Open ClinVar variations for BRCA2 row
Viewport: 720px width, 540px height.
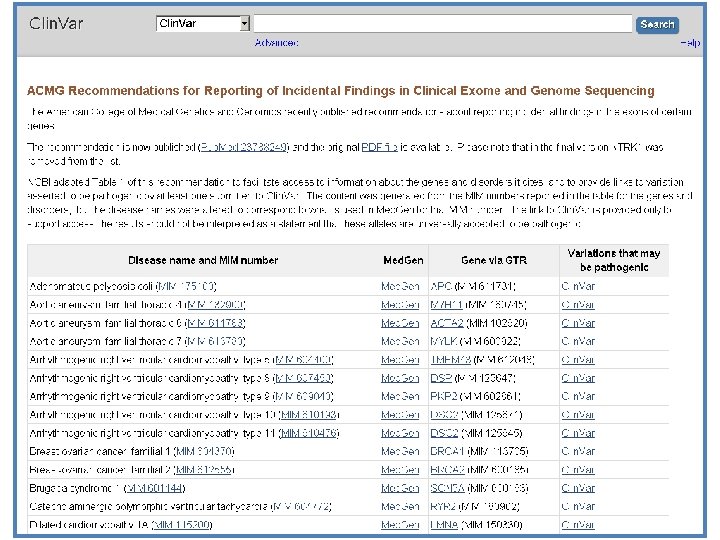pyautogui.click(x=578, y=470)
